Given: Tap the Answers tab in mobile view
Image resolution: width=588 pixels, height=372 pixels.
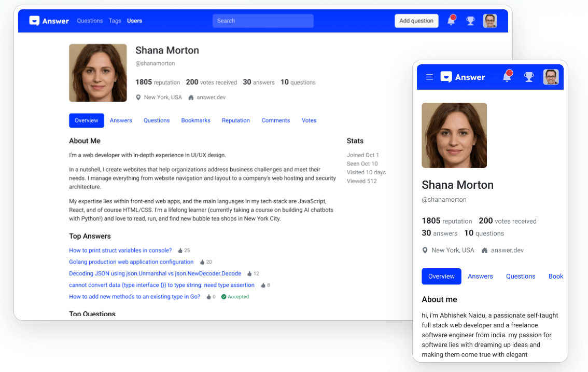Looking at the screenshot, I should pos(480,277).
